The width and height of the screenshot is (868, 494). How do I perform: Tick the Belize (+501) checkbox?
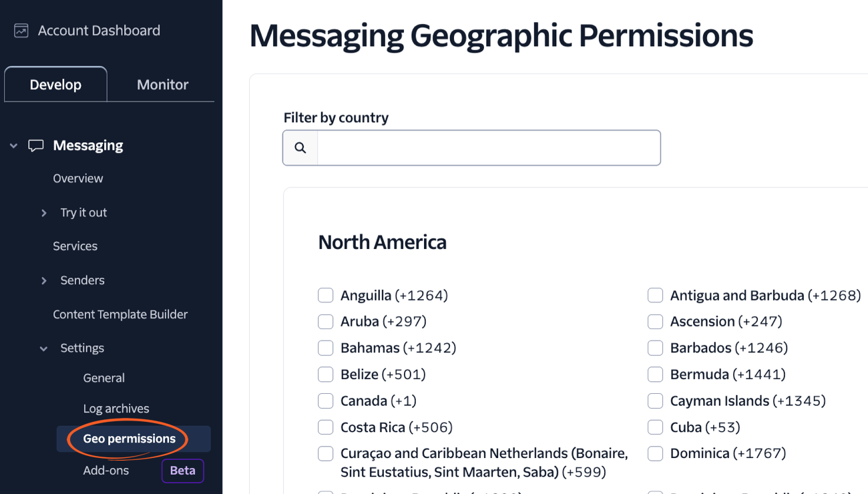325,375
